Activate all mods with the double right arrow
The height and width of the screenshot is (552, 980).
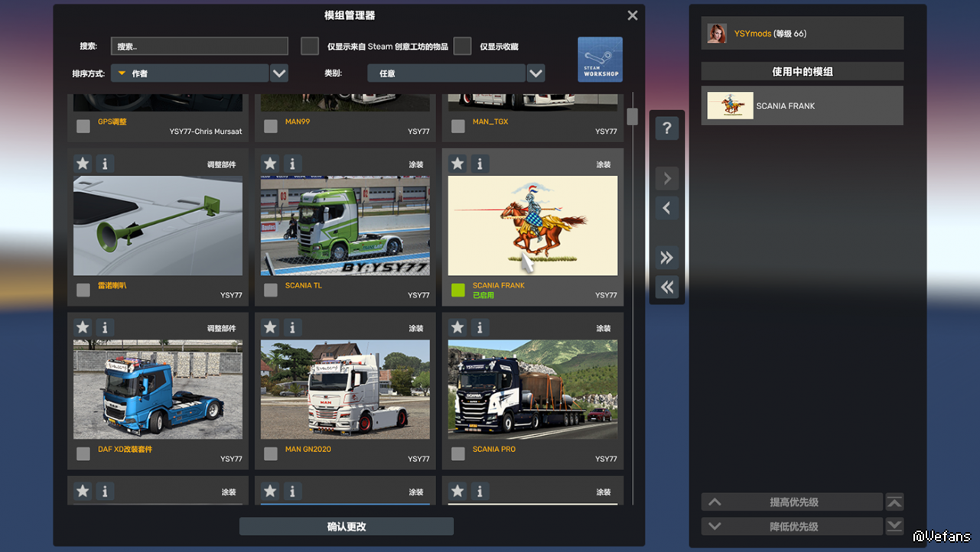(667, 258)
